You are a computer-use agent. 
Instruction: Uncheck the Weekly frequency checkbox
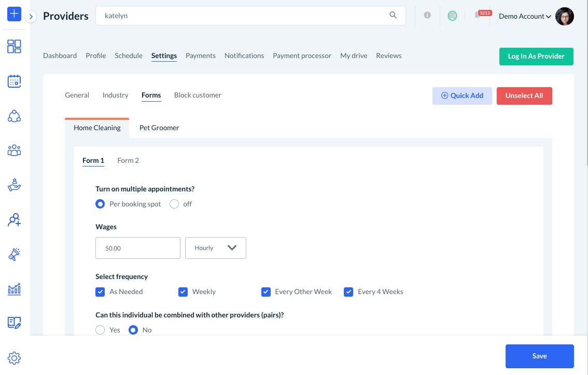(x=183, y=292)
